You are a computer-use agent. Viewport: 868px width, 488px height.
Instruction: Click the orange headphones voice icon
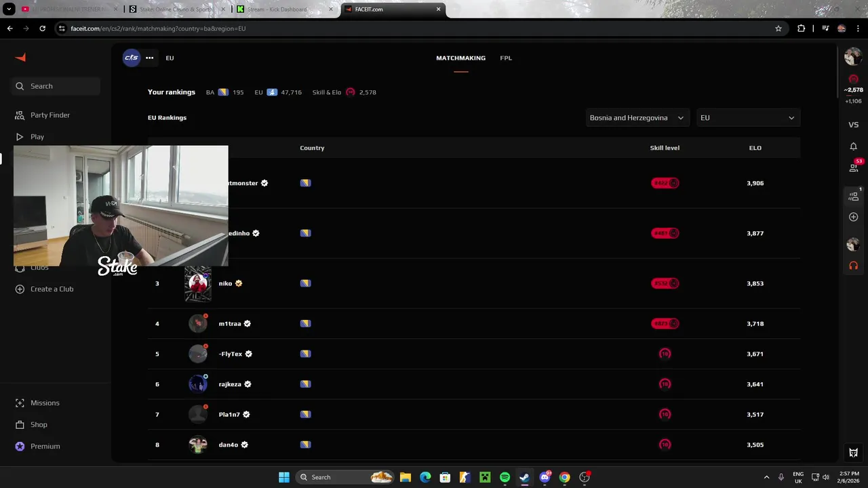pyautogui.click(x=853, y=266)
